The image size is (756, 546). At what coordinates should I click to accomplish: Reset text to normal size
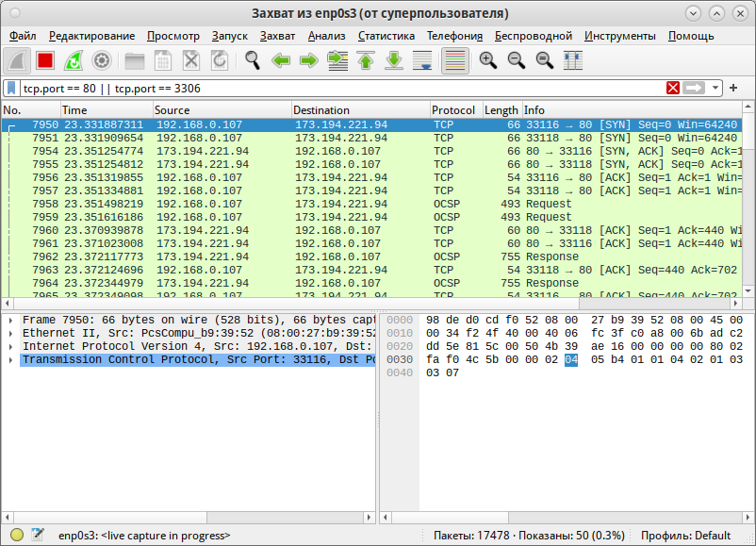pos(545,60)
